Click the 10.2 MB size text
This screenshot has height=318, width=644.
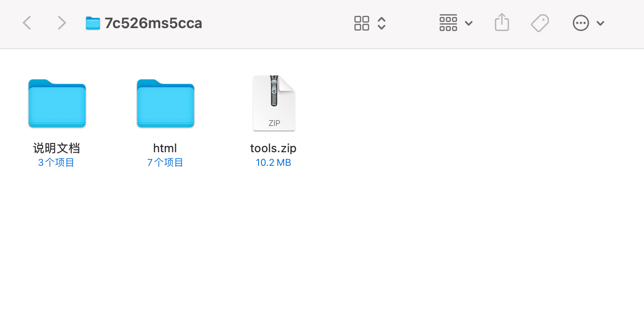(x=273, y=163)
